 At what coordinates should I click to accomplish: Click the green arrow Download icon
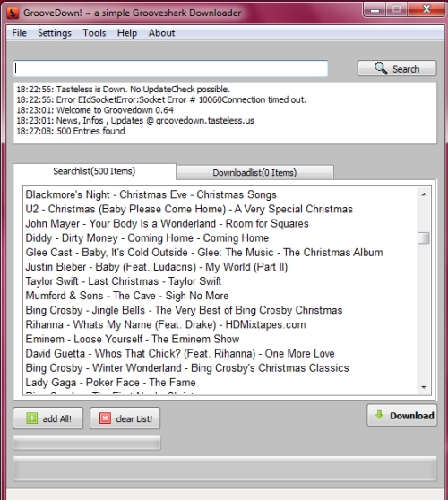[x=379, y=415]
